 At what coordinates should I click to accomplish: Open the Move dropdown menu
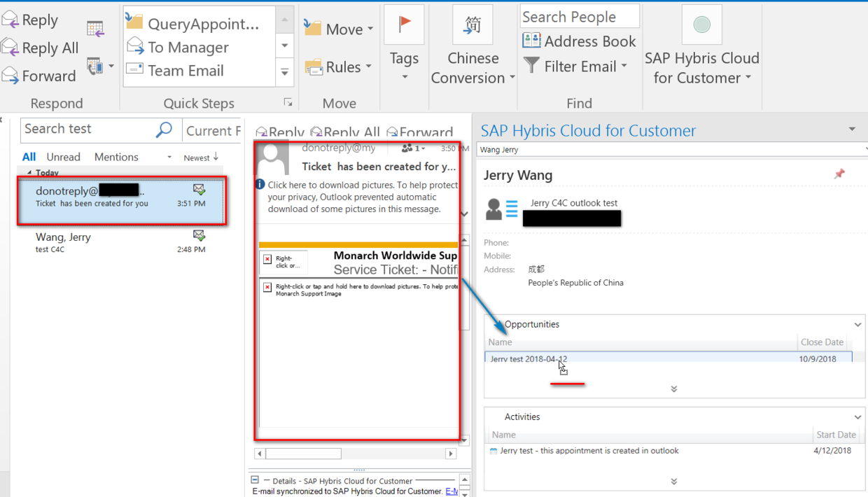pos(339,29)
